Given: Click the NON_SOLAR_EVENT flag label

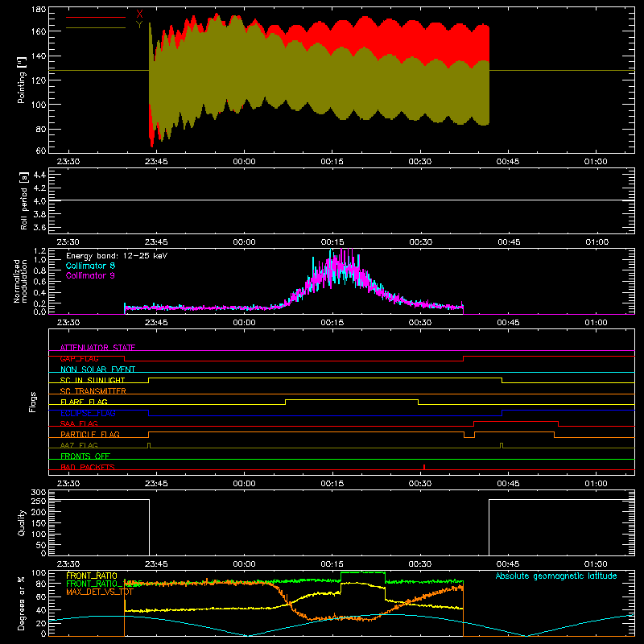Looking at the screenshot, I should coord(97,369).
